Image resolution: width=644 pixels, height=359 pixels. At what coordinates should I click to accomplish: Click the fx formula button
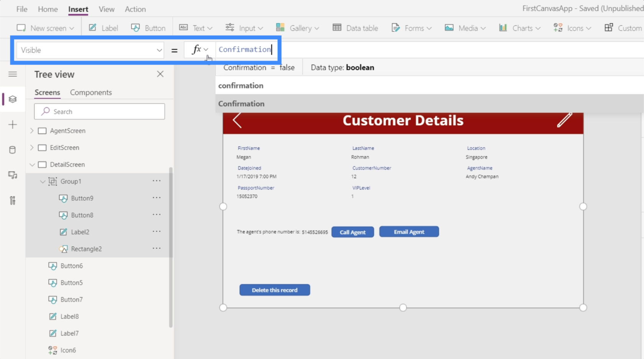(200, 50)
